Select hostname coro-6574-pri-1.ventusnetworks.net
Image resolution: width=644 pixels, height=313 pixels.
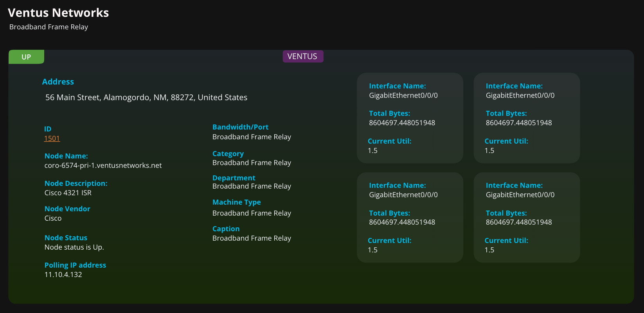pos(103,165)
